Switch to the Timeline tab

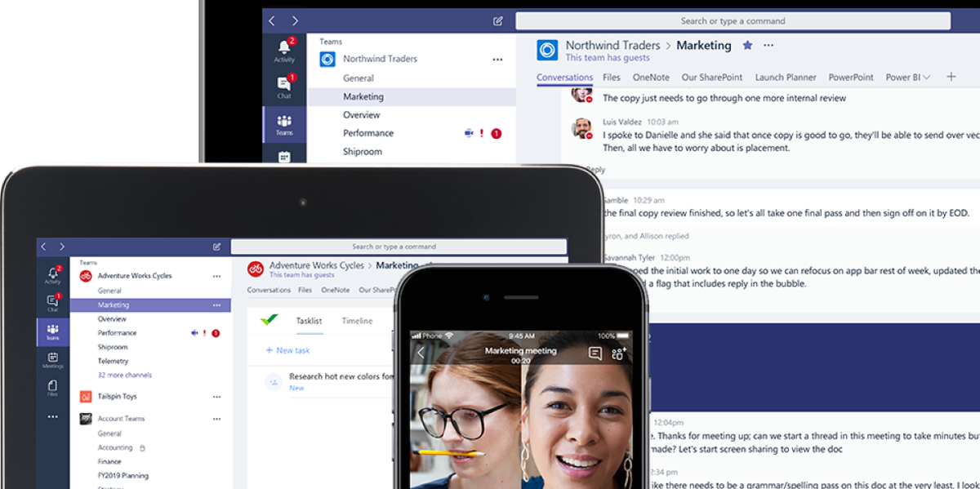[357, 321]
